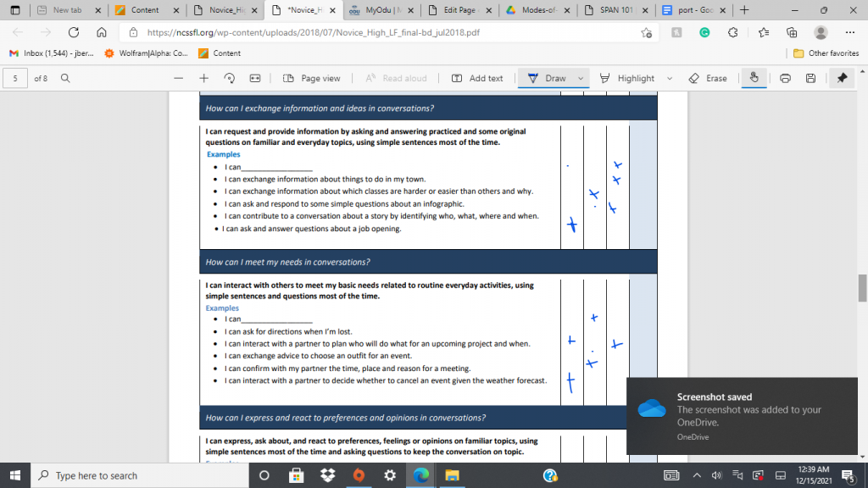Unpin the PDF toolbar
868x488 pixels.
point(842,79)
